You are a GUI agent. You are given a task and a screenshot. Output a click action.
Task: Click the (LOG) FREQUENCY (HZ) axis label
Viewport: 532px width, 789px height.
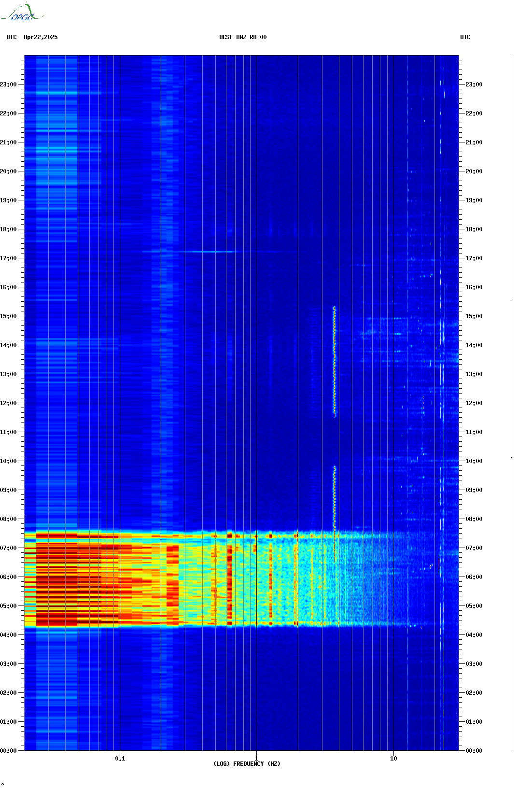(x=247, y=764)
